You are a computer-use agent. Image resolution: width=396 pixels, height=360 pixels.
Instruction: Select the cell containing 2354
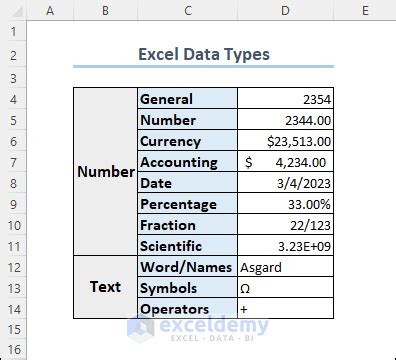pos(286,99)
